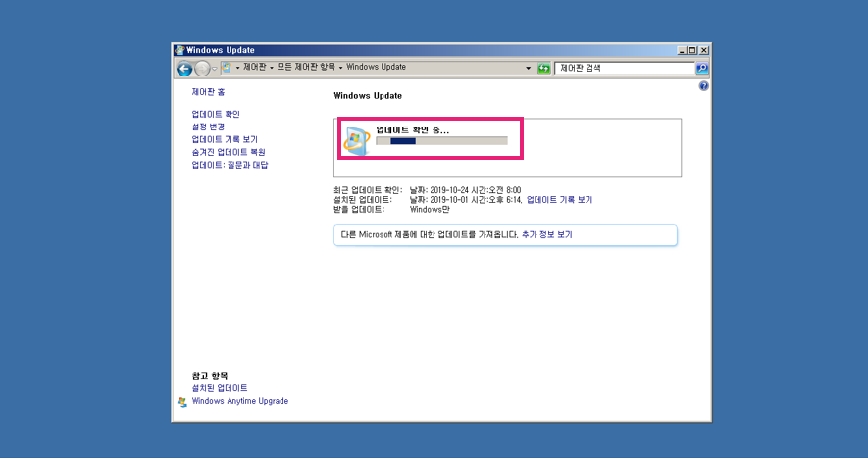
Task: Open 업데이트 기록 보기 sidebar link
Action: [x=225, y=139]
